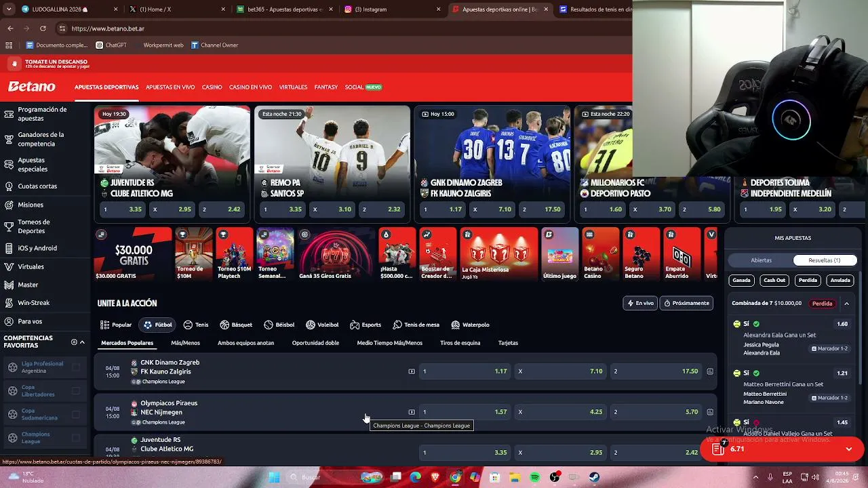Switch to Ambos equipos anotan tab
The height and width of the screenshot is (488, 868).
click(x=245, y=343)
